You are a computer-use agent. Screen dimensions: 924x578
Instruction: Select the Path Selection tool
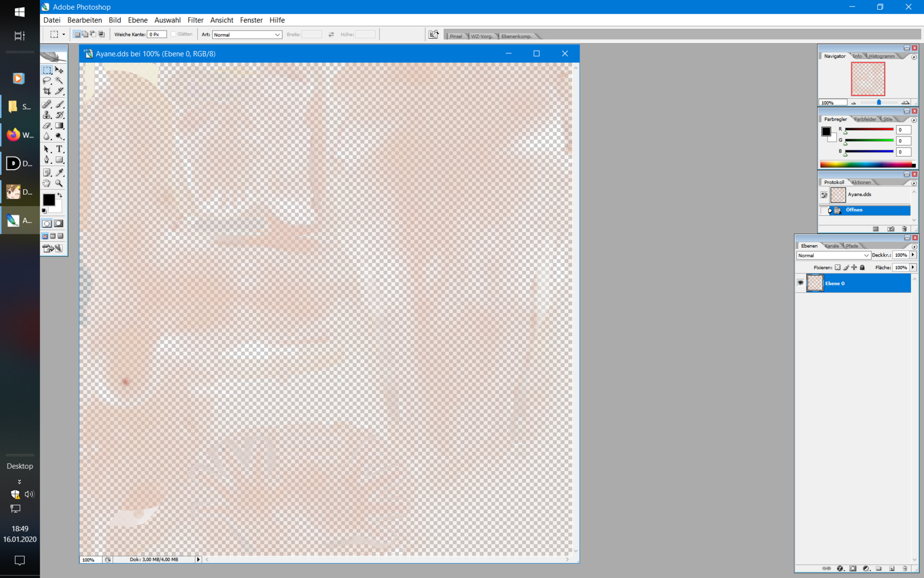pos(47,149)
